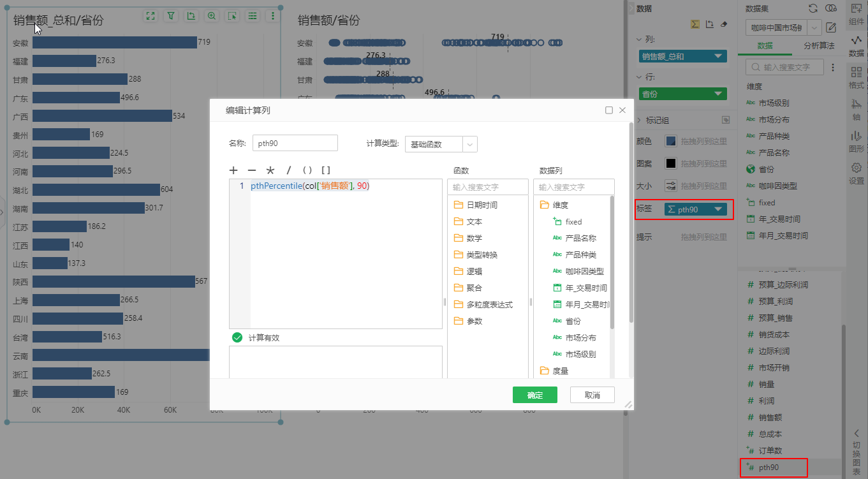Activate the zoom magnifier icon on the toolbar
Image resolution: width=868 pixels, height=479 pixels.
(211, 15)
